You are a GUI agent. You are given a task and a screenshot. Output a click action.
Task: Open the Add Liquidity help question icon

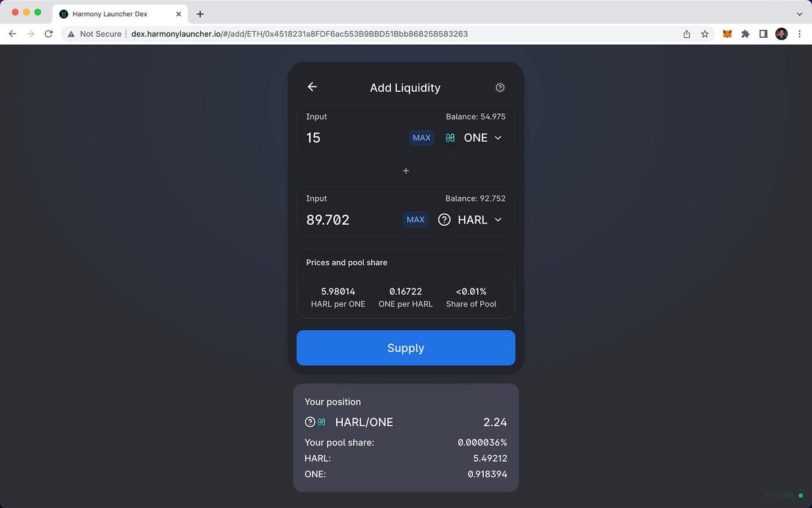500,88
